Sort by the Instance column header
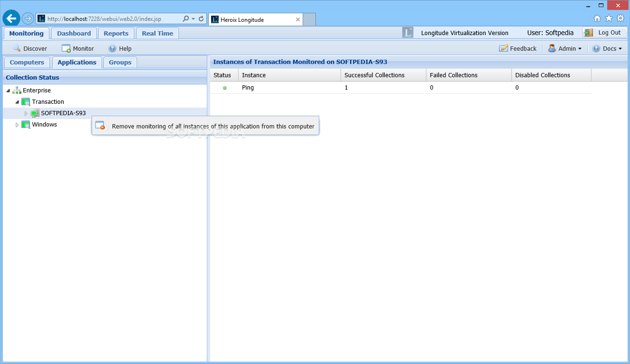 click(289, 75)
